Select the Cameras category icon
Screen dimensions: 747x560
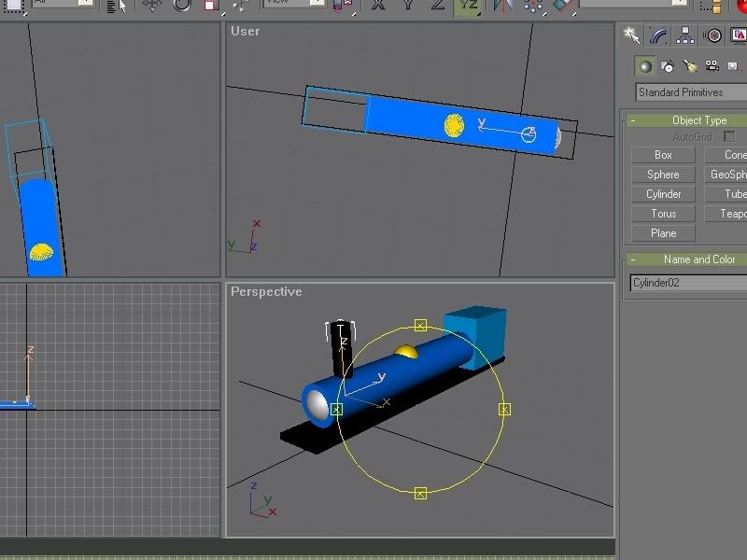click(x=712, y=66)
